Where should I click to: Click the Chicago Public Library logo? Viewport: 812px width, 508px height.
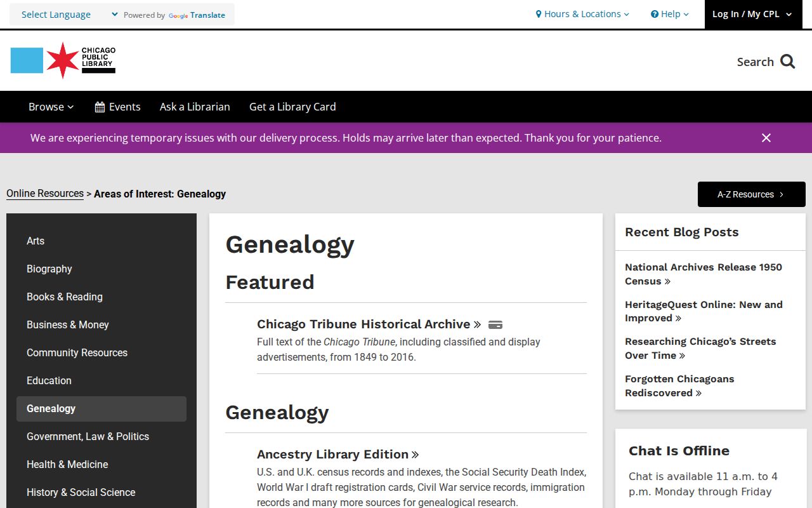[63, 60]
